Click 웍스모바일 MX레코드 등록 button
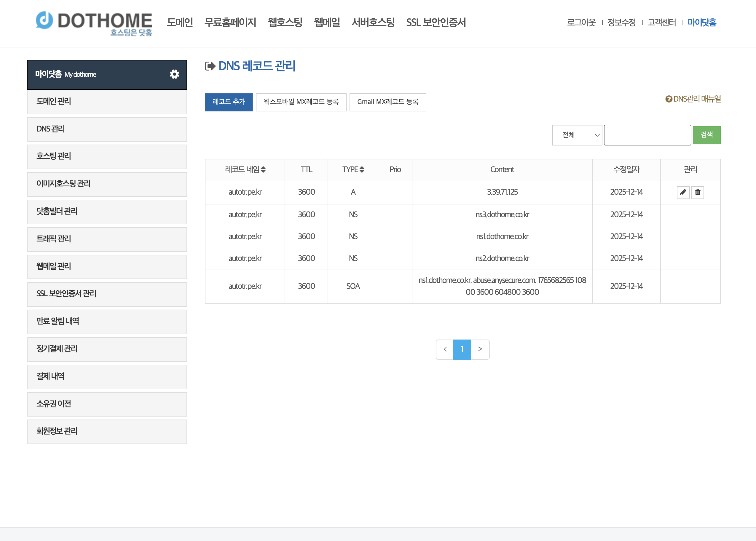This screenshot has width=756, height=541. (301, 102)
